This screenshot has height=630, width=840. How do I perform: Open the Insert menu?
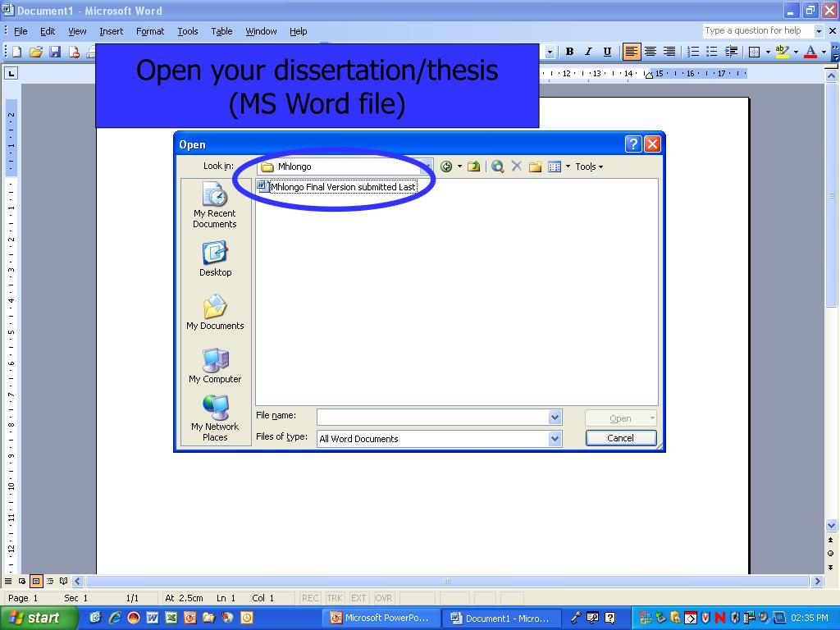(111, 31)
